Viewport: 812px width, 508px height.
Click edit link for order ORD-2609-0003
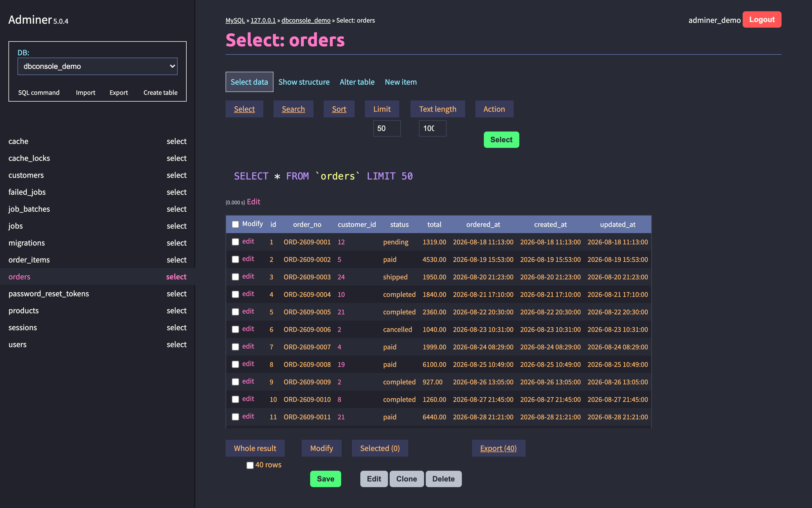click(248, 276)
